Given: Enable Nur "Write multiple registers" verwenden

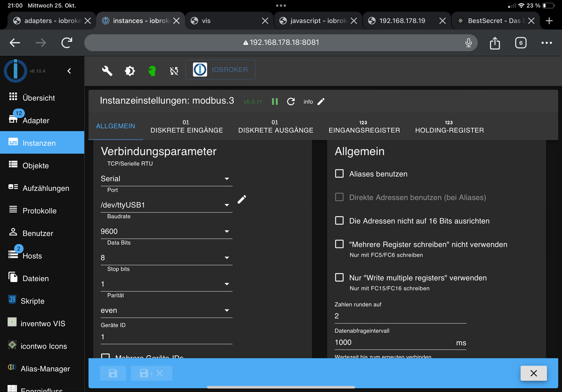Looking at the screenshot, I should pyautogui.click(x=340, y=277).
